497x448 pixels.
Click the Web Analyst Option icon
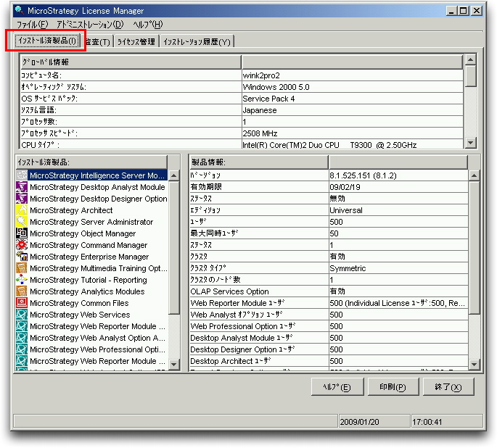tap(22, 338)
